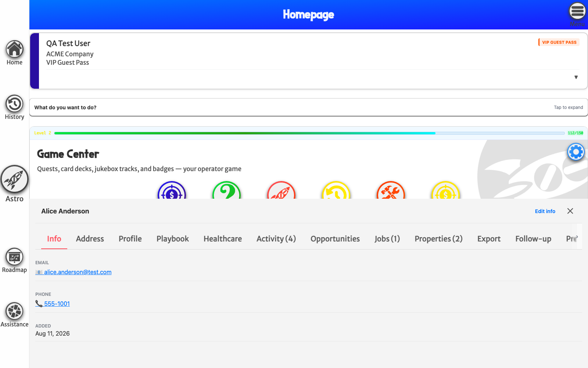Click Edit info link
The image size is (588, 368).
[545, 211]
